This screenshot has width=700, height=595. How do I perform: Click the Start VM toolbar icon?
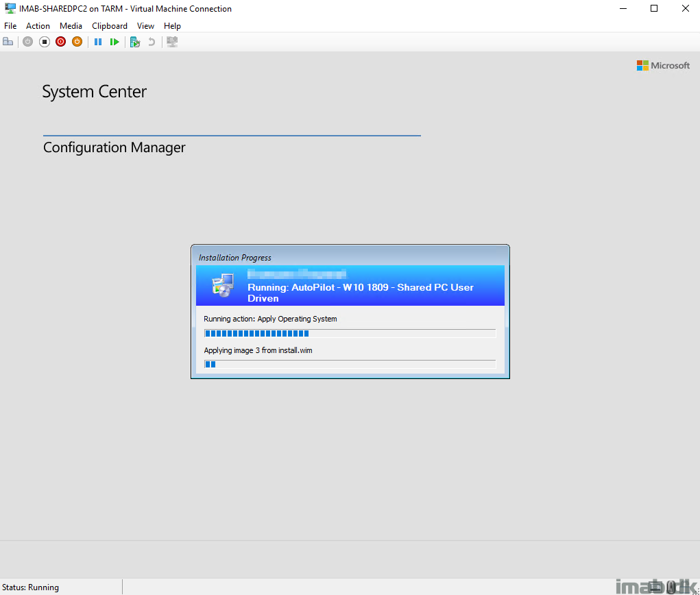click(x=27, y=42)
